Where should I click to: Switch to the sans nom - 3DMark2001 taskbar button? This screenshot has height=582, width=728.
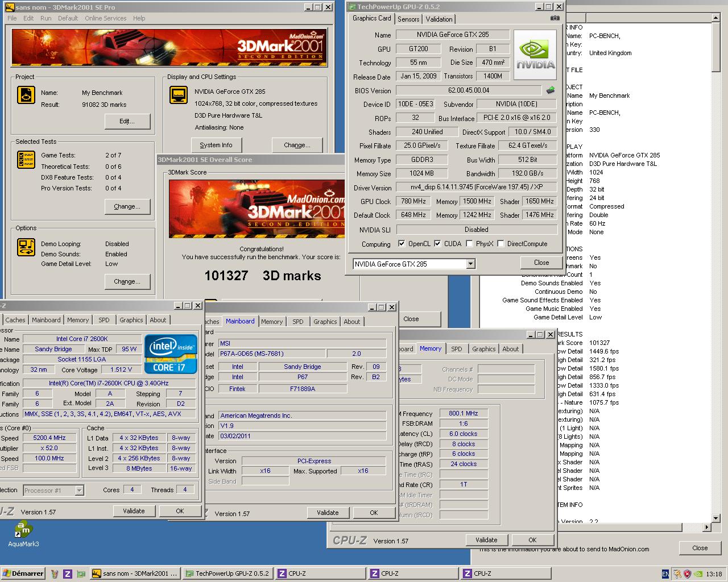point(135,573)
